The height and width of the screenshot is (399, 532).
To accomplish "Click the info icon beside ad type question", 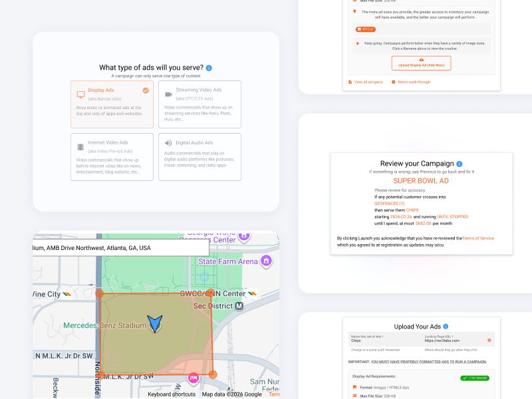I will (x=209, y=68).
